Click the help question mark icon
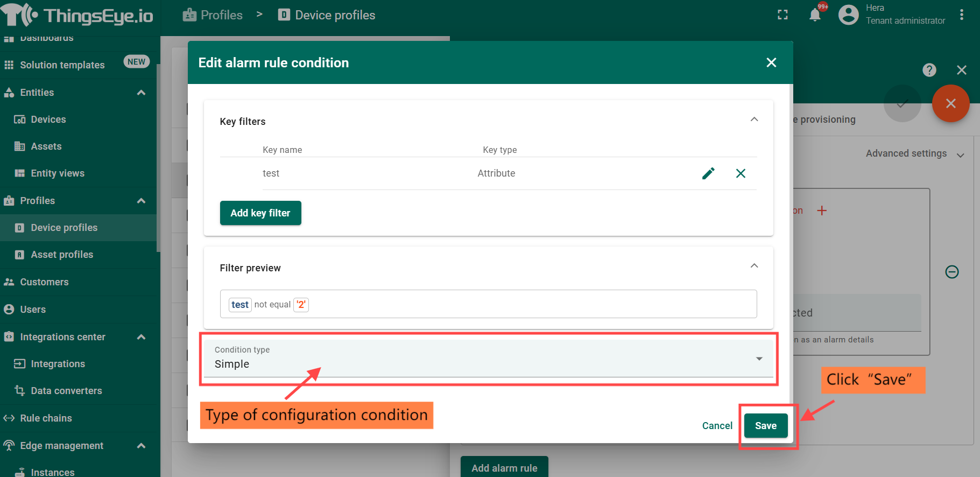 click(929, 70)
